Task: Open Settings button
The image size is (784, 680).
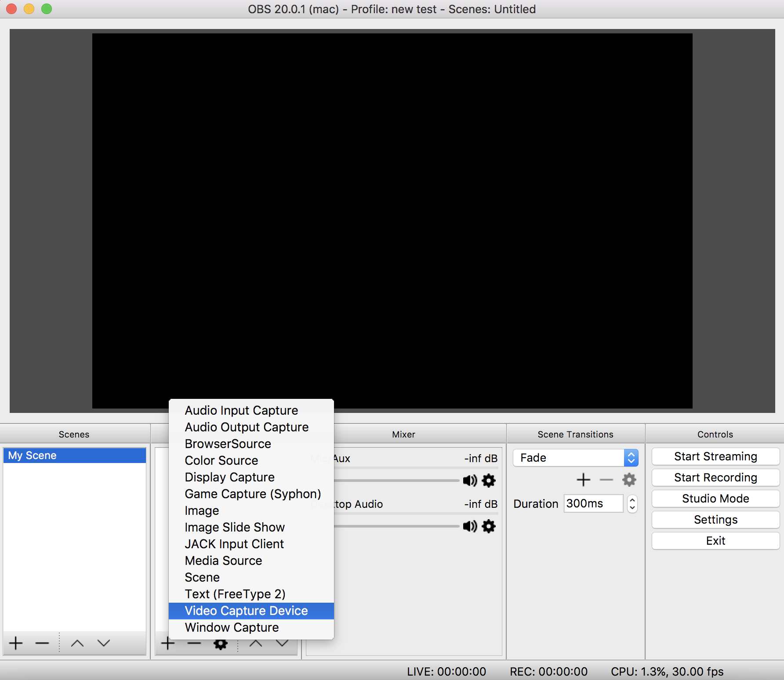Action: tap(715, 520)
